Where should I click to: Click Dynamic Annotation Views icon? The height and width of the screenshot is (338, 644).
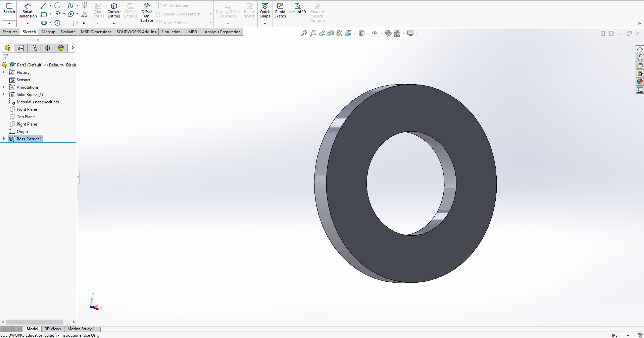coord(339,33)
